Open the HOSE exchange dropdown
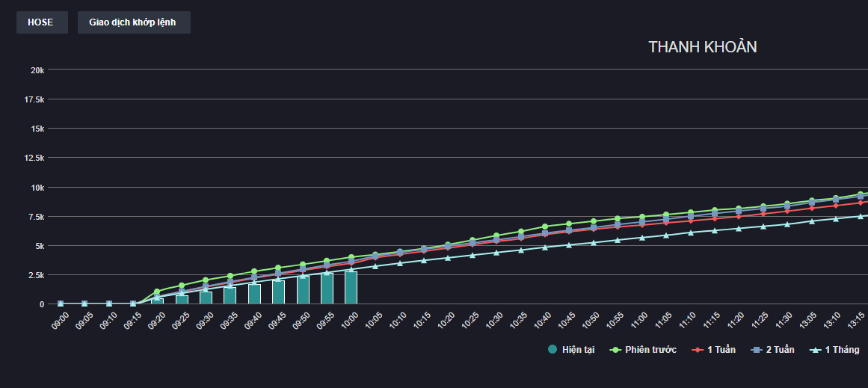The height and width of the screenshot is (388, 868). [x=41, y=22]
